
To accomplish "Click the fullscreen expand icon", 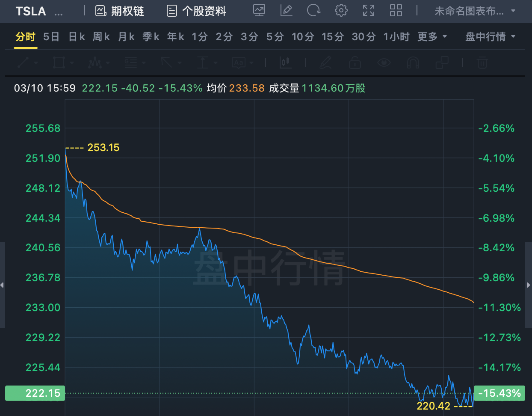I will pyautogui.click(x=368, y=11).
